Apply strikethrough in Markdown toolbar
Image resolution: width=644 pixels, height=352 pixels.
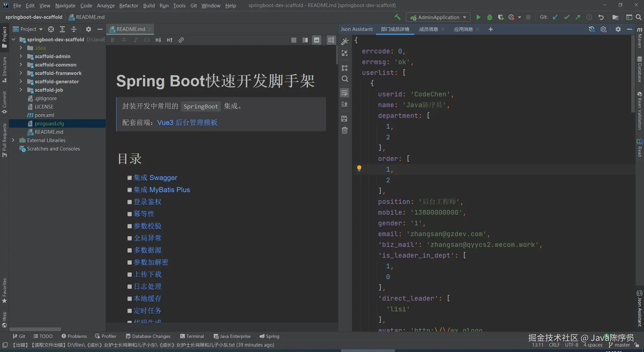124,40
